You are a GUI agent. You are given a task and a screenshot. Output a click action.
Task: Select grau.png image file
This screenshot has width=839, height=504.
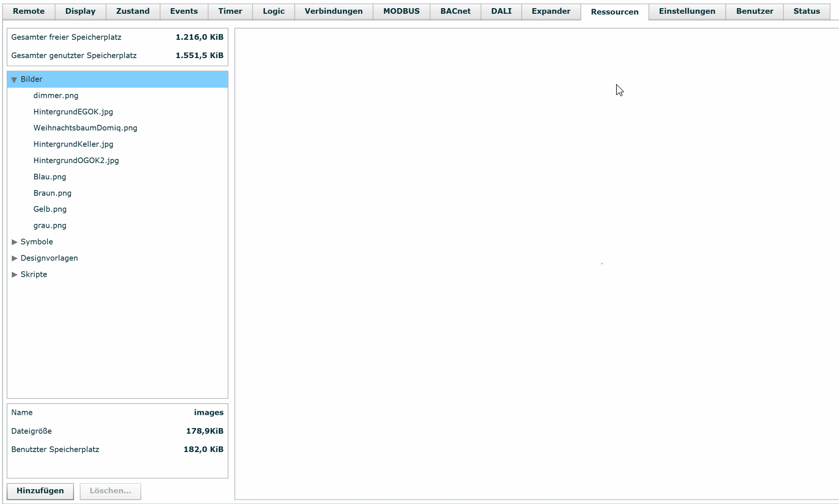pyautogui.click(x=49, y=226)
